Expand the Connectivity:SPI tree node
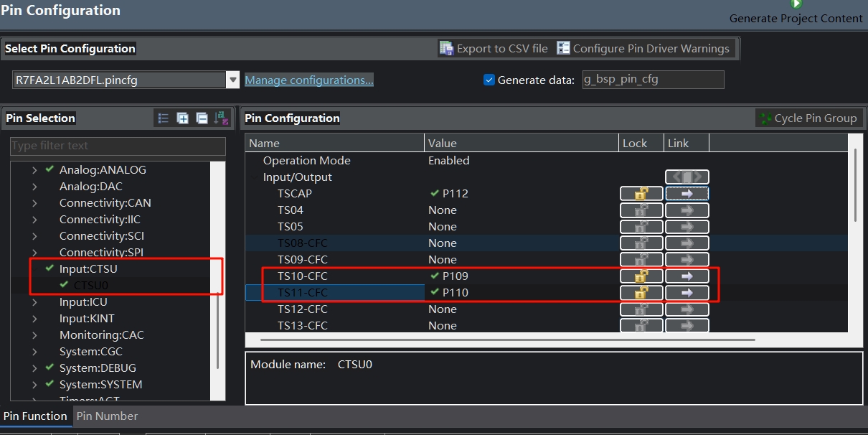 click(x=34, y=253)
